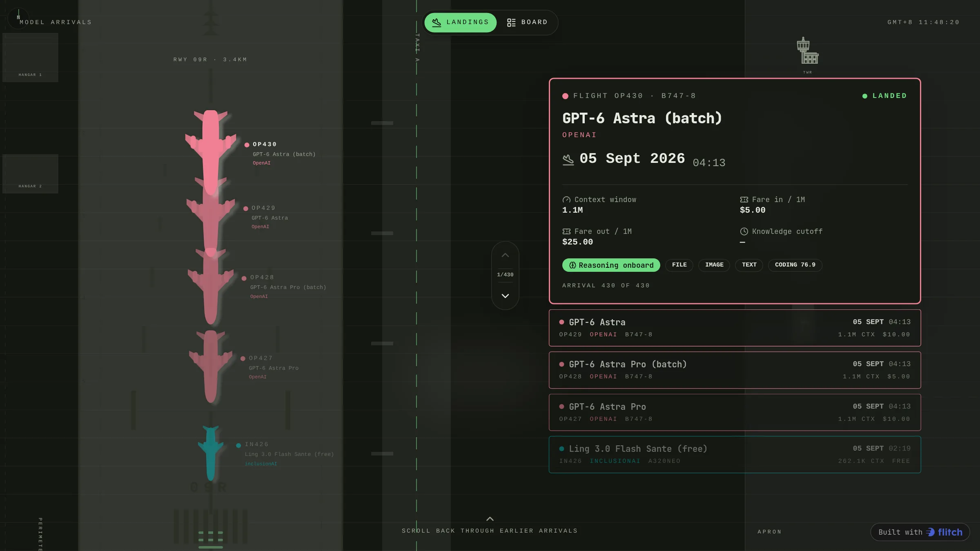Switch to the Board view
Image resolution: width=980 pixels, height=551 pixels.
[x=527, y=22]
